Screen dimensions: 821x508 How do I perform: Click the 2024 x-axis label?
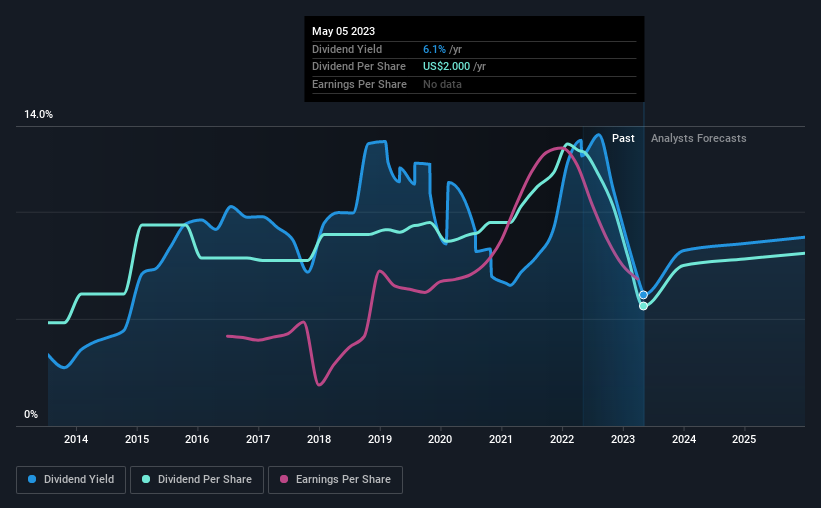[x=684, y=439]
